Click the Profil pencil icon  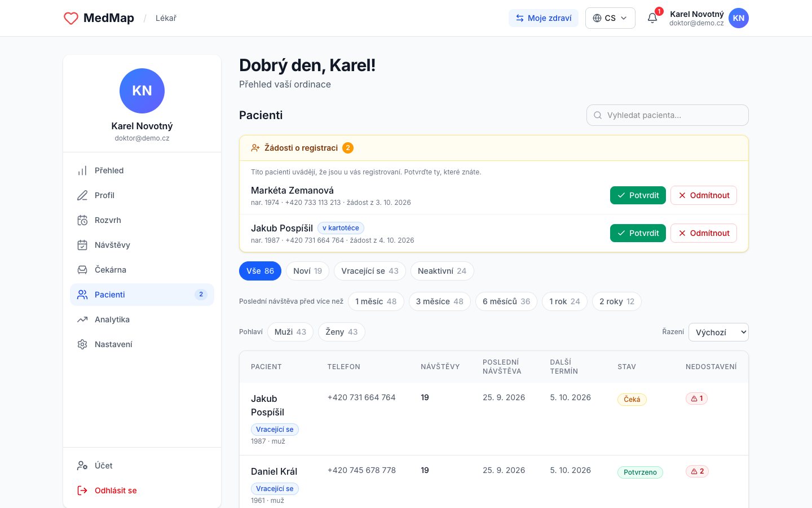[x=82, y=195]
